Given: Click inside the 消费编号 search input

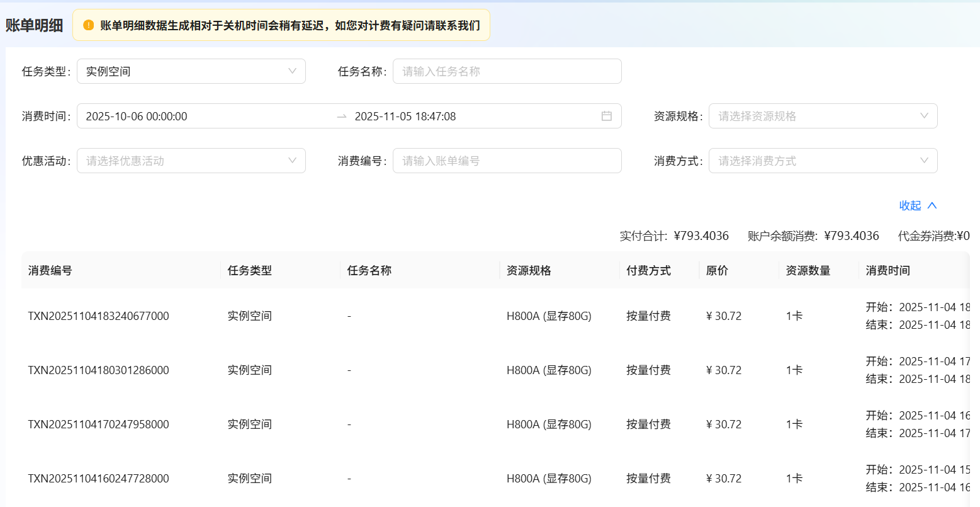Looking at the screenshot, I should pyautogui.click(x=507, y=161).
